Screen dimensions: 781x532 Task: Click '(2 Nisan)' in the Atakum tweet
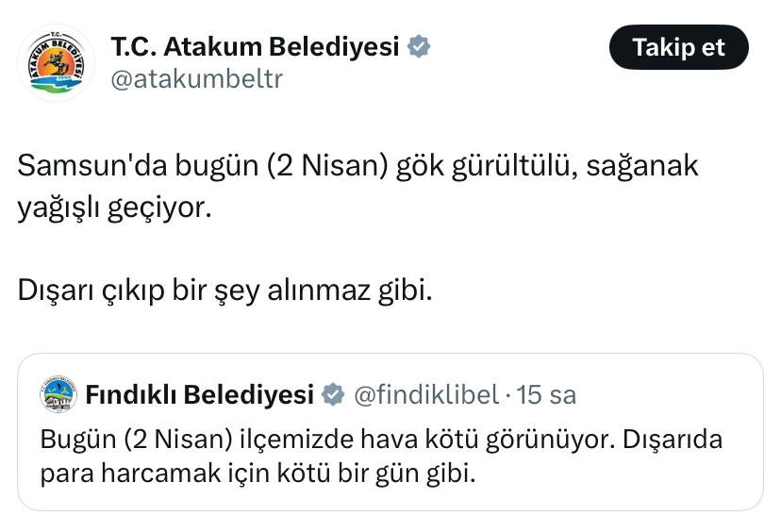(327, 165)
